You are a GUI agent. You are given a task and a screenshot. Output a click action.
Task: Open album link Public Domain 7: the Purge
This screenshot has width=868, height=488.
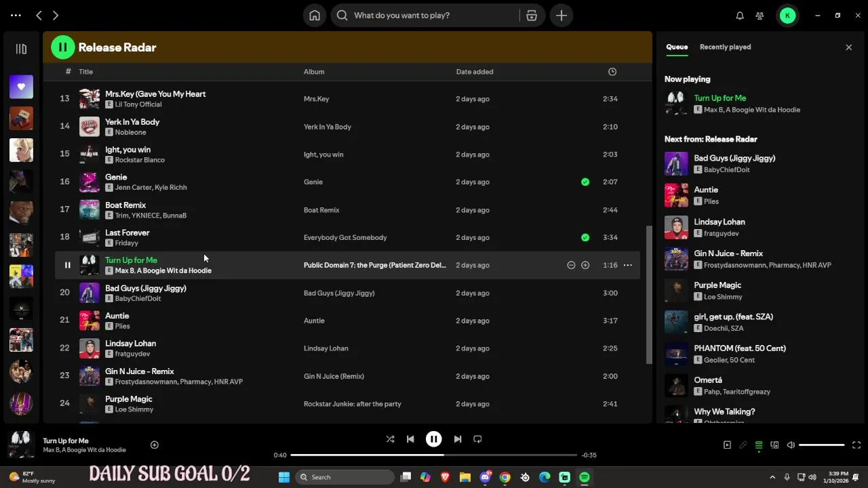[375, 265]
